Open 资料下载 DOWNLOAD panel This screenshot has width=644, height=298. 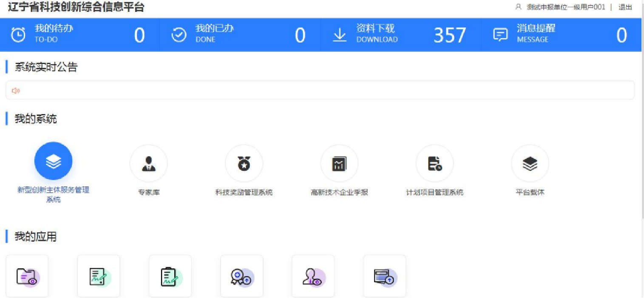[401, 35]
